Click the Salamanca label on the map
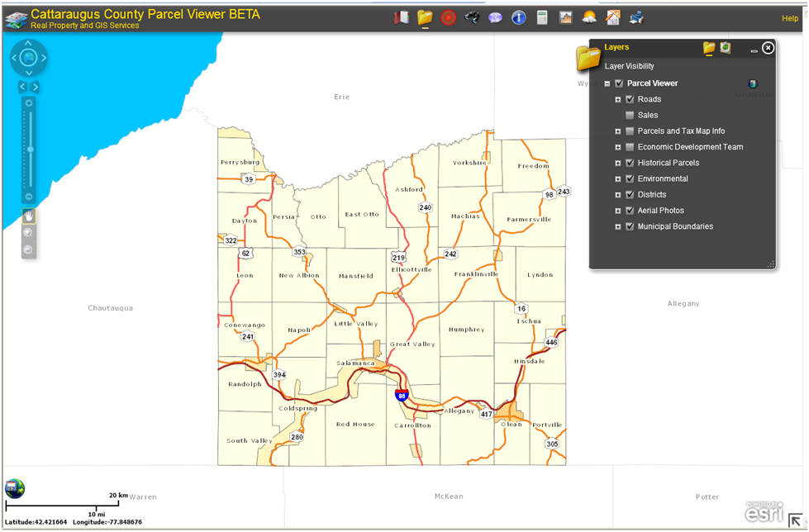 click(355, 363)
